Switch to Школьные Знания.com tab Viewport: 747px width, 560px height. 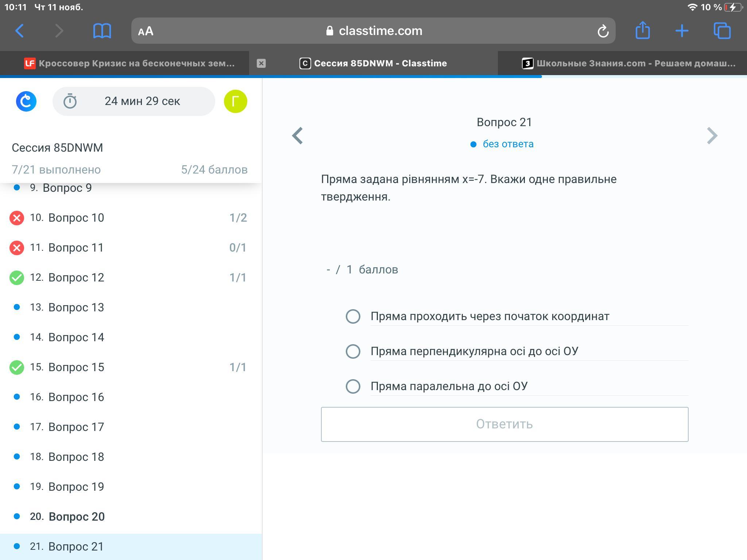(x=629, y=63)
